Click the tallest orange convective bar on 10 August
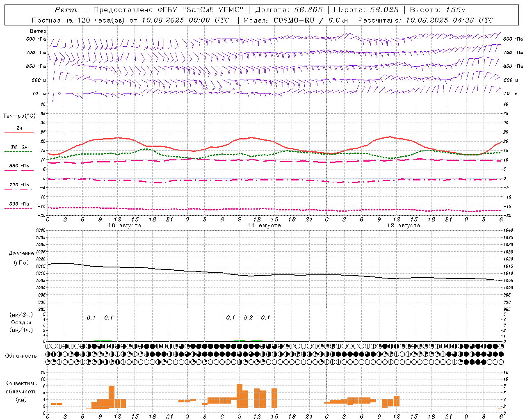 112,397
